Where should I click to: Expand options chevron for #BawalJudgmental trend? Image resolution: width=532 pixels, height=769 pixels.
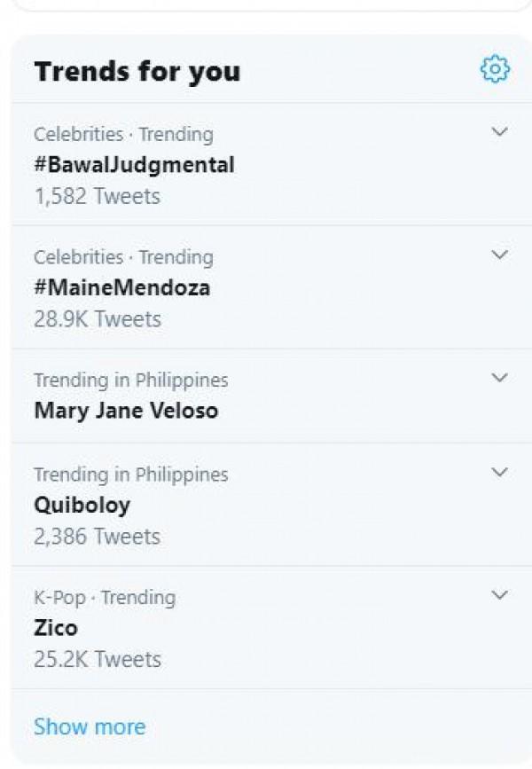click(x=500, y=133)
